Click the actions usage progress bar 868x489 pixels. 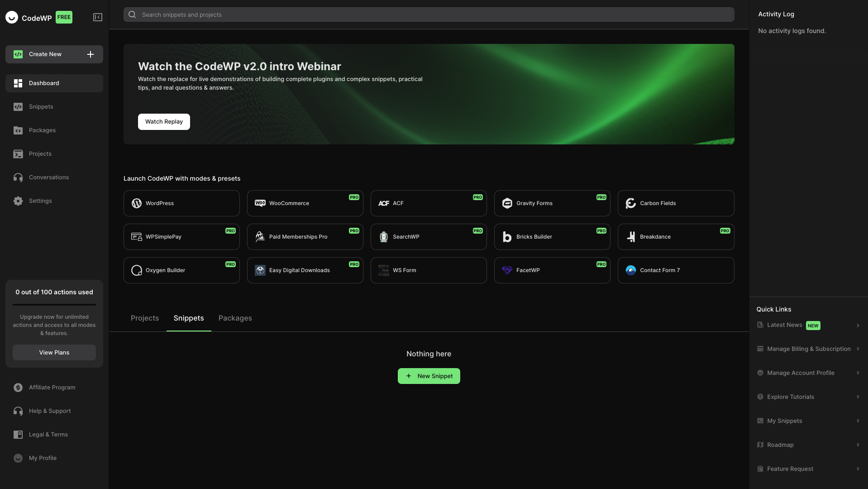[54, 303]
